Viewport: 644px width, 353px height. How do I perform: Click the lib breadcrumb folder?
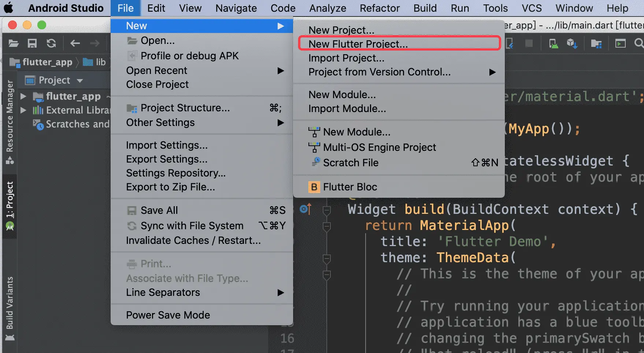[95, 62]
